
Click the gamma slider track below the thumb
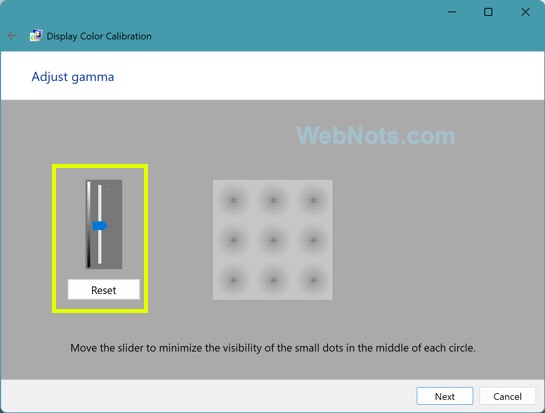coord(100,247)
